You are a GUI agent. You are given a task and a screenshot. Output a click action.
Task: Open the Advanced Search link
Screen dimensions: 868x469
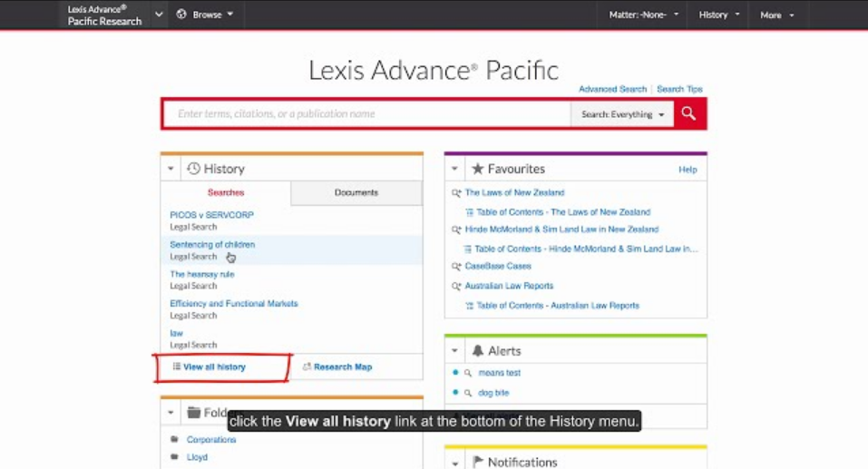click(612, 89)
